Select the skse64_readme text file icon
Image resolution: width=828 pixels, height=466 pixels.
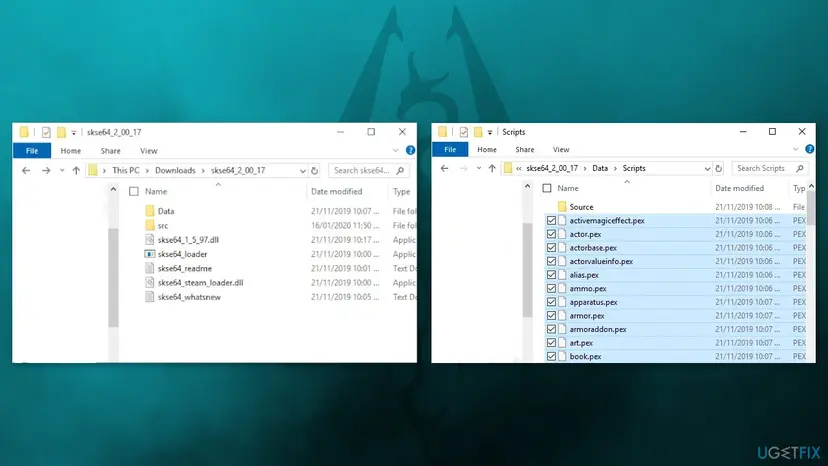click(150, 268)
